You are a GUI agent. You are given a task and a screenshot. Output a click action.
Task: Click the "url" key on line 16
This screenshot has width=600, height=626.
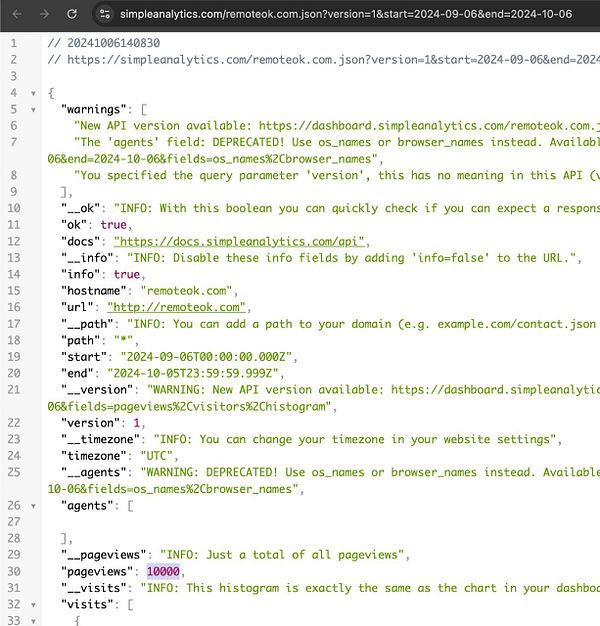click(x=77, y=307)
